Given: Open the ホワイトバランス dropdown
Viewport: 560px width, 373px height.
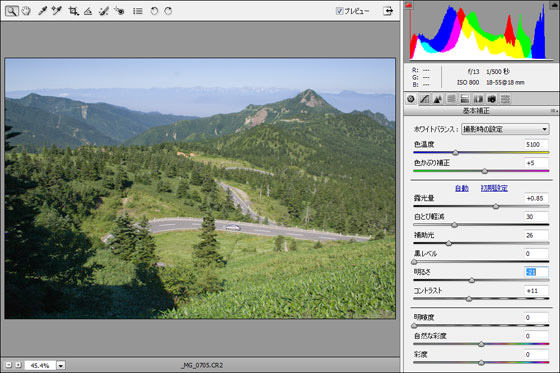Looking at the screenshot, I should coord(505,129).
